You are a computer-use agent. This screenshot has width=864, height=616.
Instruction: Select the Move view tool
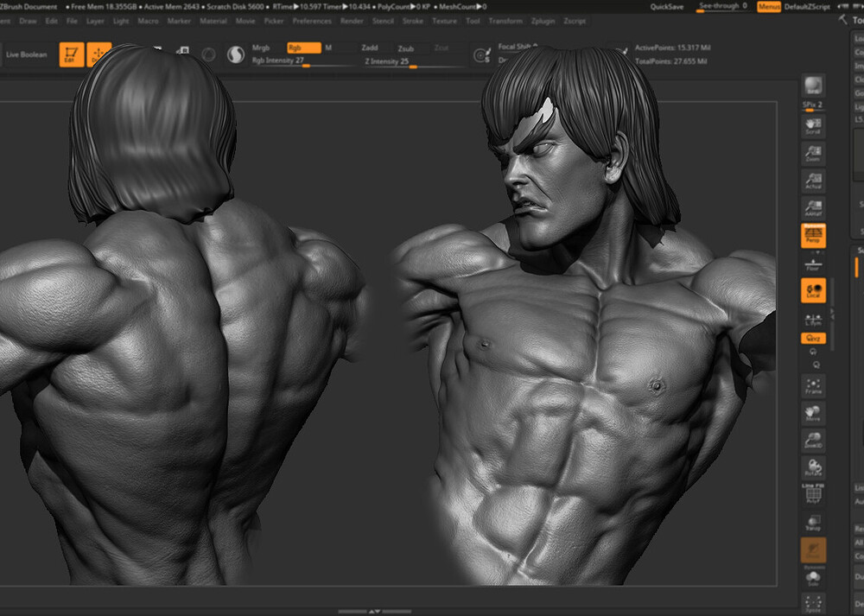(813, 413)
